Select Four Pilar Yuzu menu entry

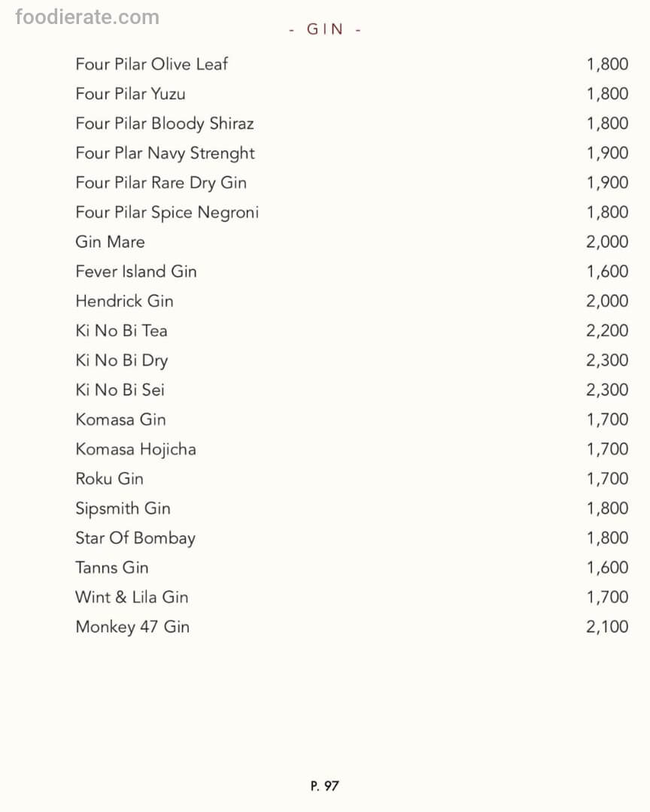pyautogui.click(x=130, y=94)
